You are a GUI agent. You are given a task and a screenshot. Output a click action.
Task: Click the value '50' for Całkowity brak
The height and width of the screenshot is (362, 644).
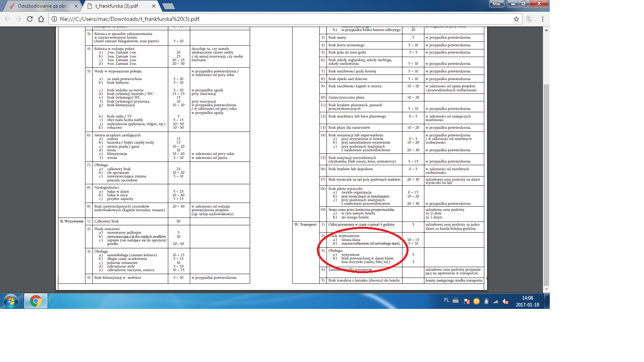[x=178, y=221]
